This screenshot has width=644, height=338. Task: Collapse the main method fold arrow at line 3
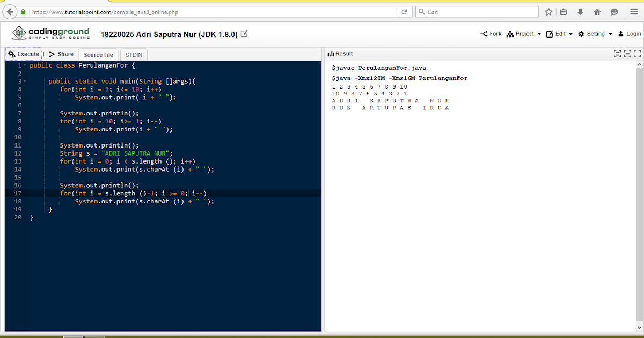click(x=25, y=82)
